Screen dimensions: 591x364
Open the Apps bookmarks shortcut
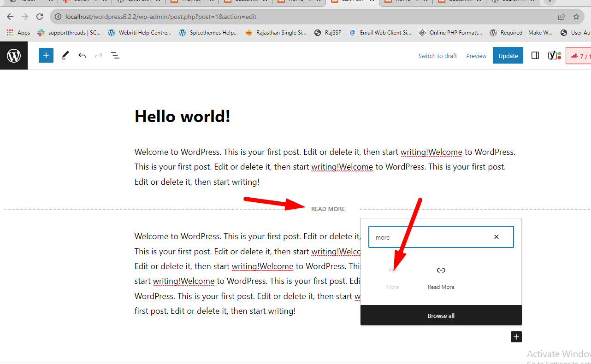(18, 33)
